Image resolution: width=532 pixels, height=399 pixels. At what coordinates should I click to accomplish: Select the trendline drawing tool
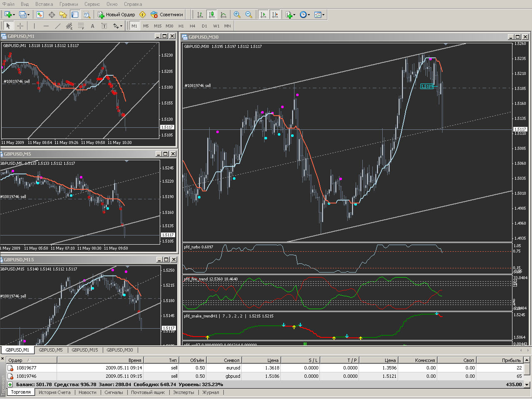[57, 26]
